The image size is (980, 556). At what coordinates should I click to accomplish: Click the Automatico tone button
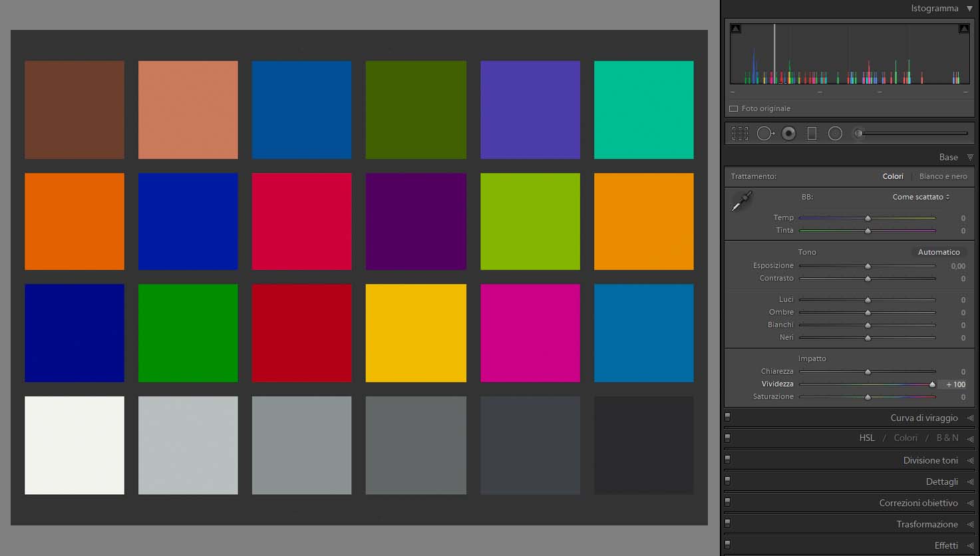939,252
